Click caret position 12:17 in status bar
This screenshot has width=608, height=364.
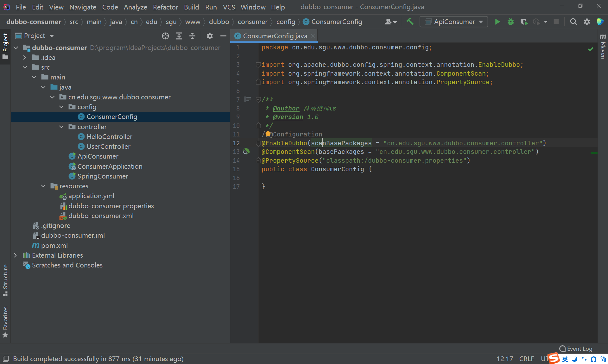[504, 359]
